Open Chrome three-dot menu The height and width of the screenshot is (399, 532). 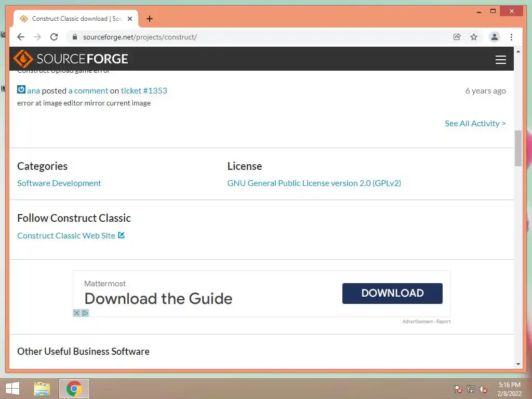[511, 37]
